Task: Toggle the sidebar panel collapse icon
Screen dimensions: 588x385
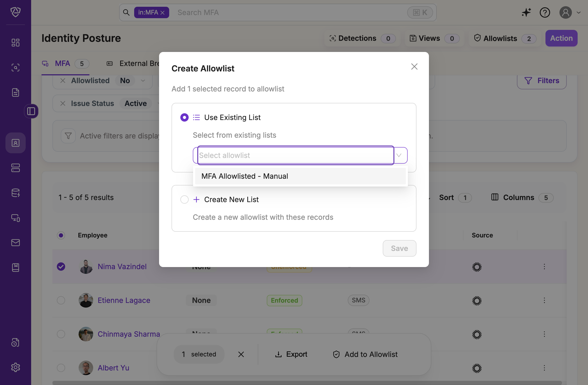Action: pos(31,111)
